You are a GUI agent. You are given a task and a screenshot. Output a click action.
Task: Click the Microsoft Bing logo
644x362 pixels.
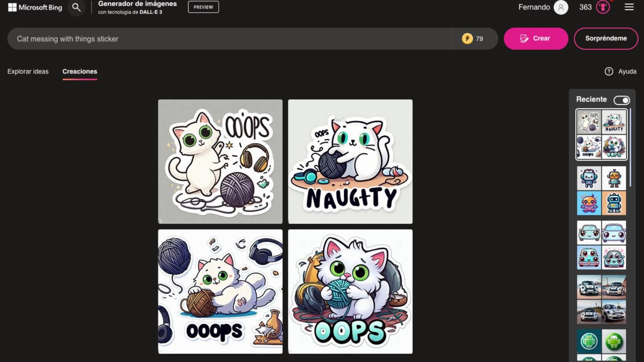click(x=35, y=7)
